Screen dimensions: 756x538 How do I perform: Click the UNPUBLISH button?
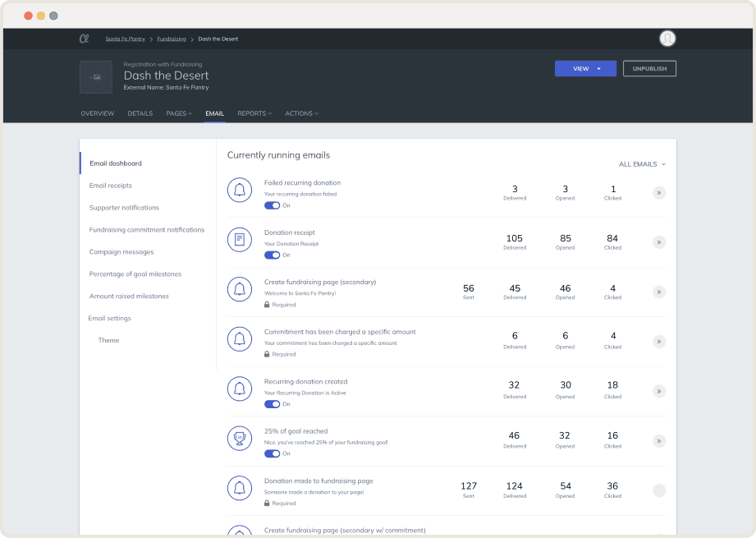click(649, 68)
